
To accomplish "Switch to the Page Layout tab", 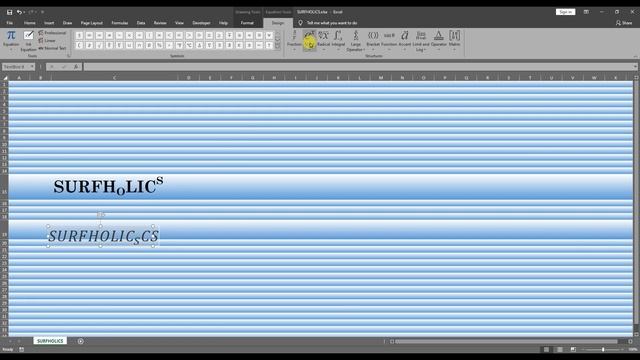I will [x=92, y=23].
